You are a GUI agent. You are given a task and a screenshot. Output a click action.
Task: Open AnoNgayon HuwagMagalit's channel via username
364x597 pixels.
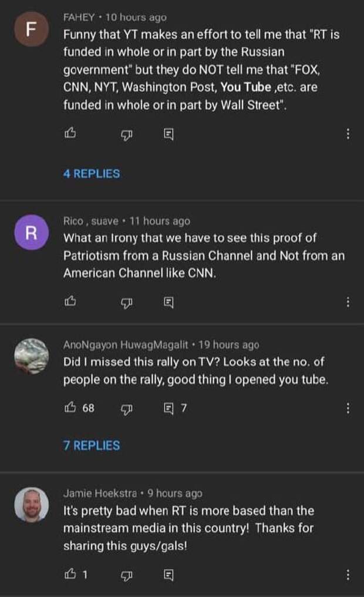pyautogui.click(x=126, y=344)
